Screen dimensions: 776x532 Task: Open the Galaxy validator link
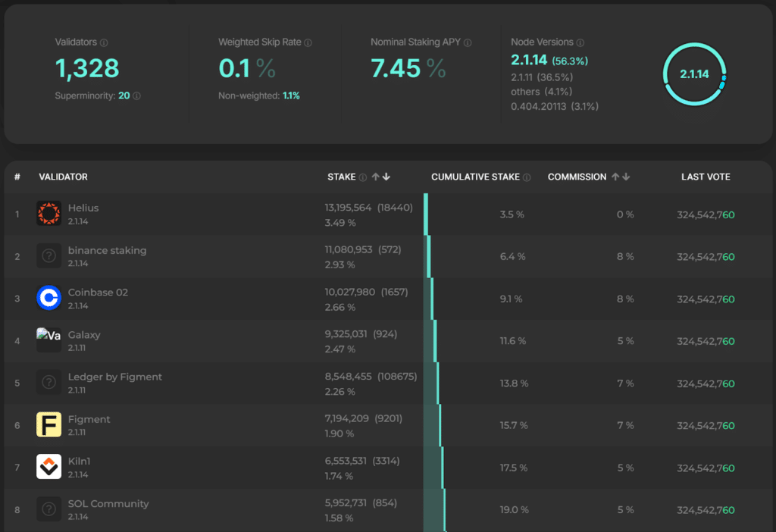(x=84, y=335)
